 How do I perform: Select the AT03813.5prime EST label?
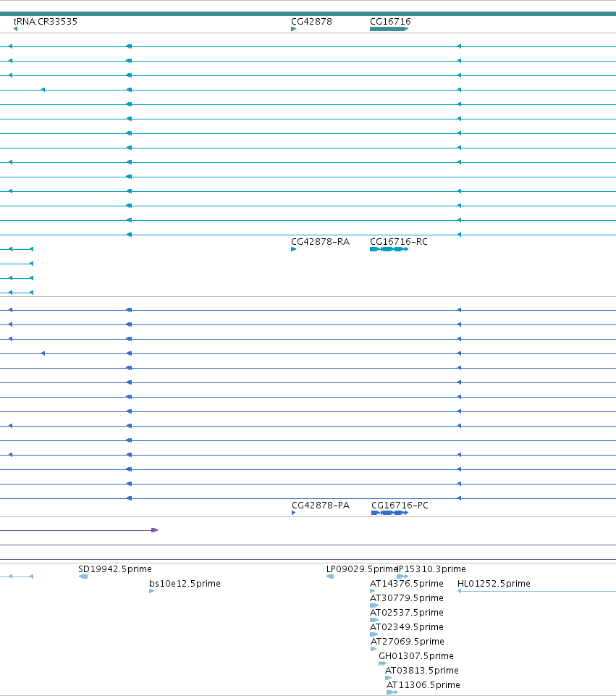coord(422,671)
